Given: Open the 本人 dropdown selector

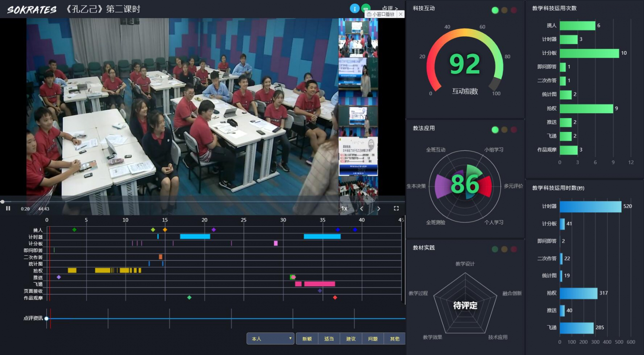Looking at the screenshot, I should [270, 339].
